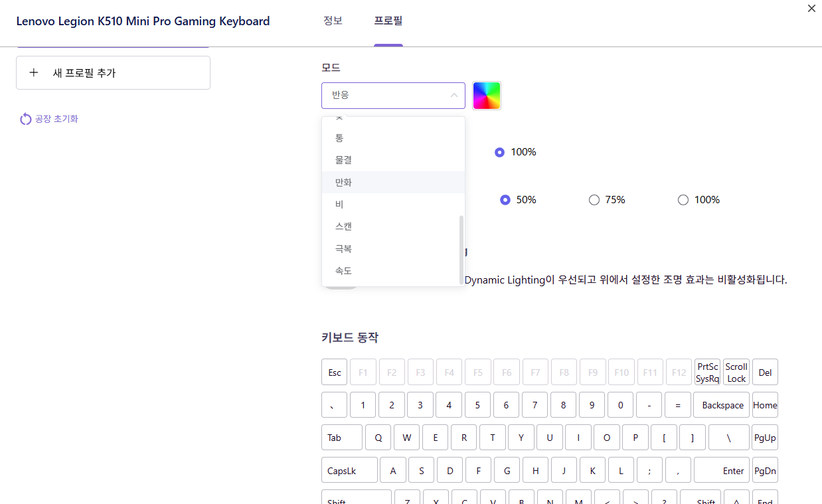Select the left bracket key
822x504 pixels.
(x=664, y=438)
